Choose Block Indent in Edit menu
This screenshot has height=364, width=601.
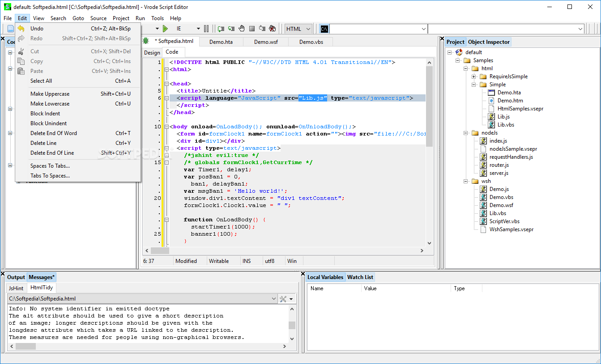78,114
